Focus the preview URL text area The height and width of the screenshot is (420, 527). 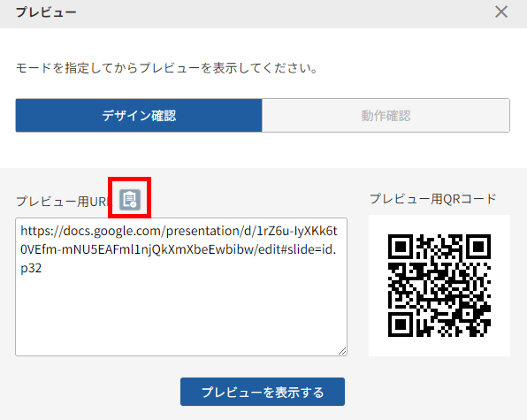181,287
